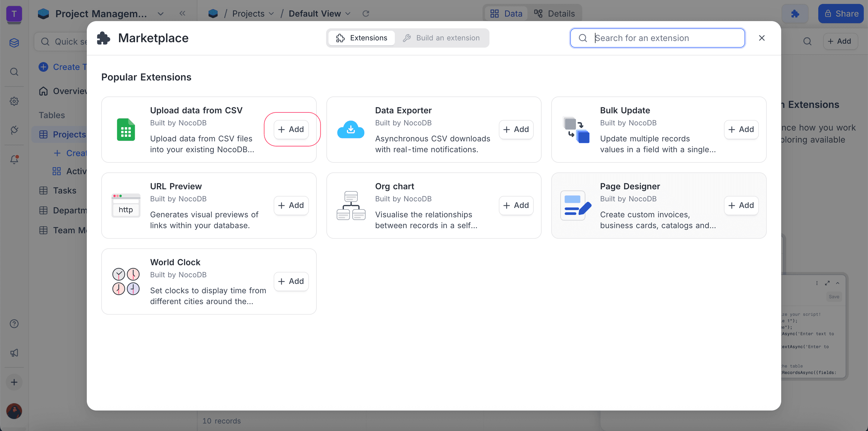Switch to the Details view tab
This screenshot has width=868, height=431.
coord(554,14)
